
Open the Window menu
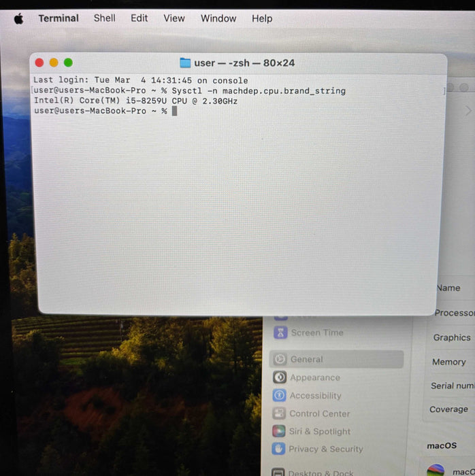click(x=218, y=18)
